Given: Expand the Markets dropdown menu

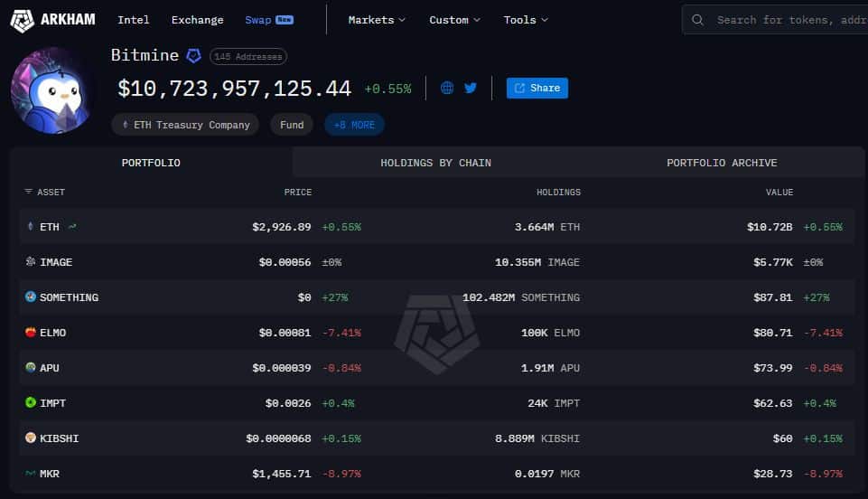Looking at the screenshot, I should (x=377, y=20).
